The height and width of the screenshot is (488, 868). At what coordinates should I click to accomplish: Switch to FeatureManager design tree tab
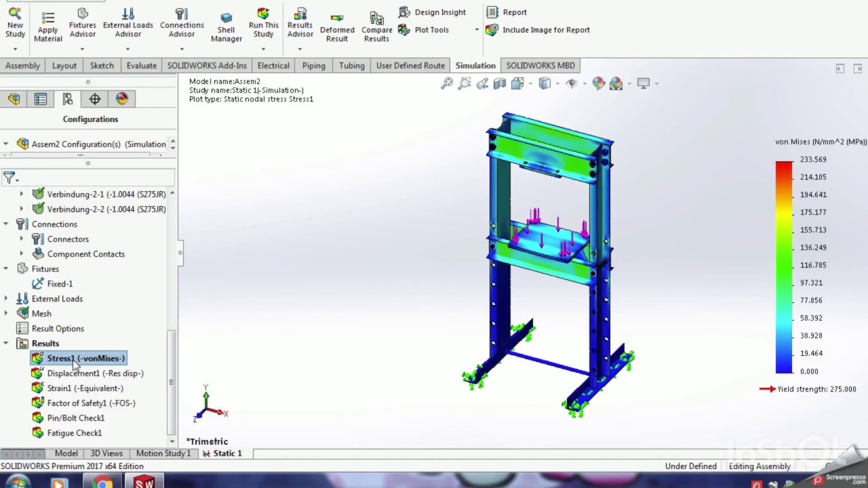coord(14,99)
